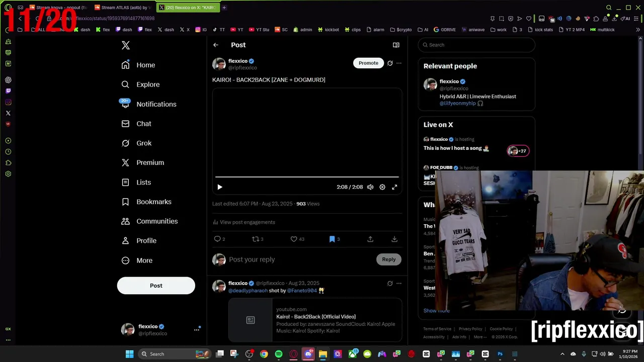Open Discord from taskbar
Screen dimensions: 644x362
click(x=308, y=354)
